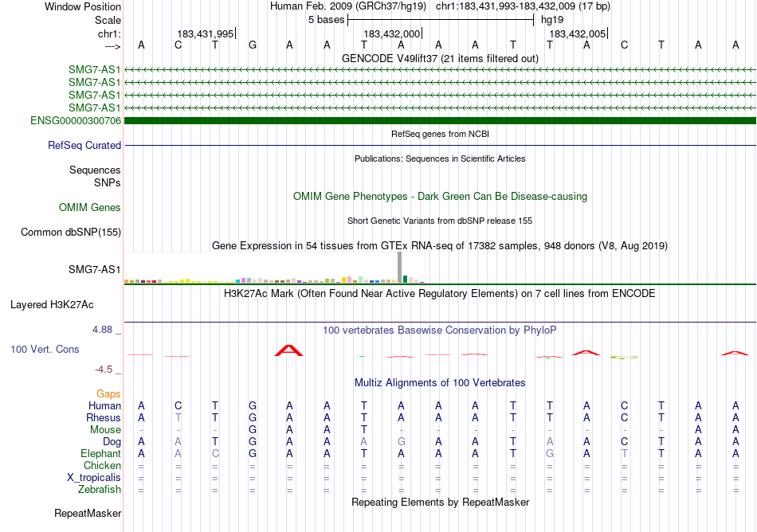Click the 183,431,995 coordinate marker

205,33
